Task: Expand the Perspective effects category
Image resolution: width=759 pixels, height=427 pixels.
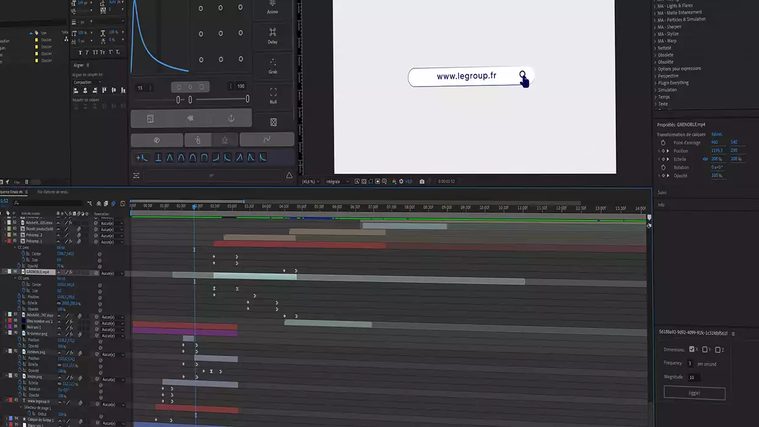Action: point(655,76)
